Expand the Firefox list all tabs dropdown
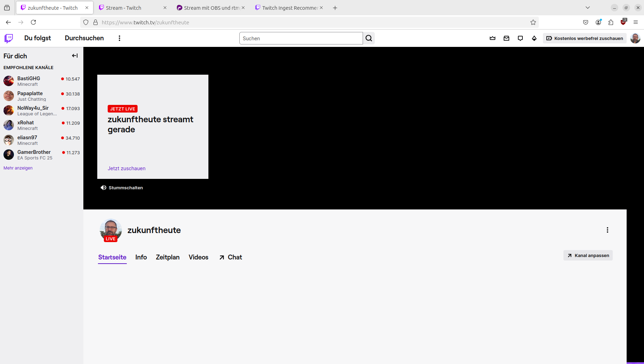644x364 pixels. point(588,8)
